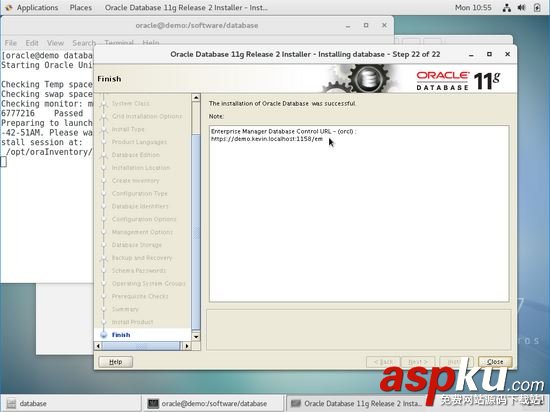
Task: Select the Schema Passwords step
Action: 139,270
